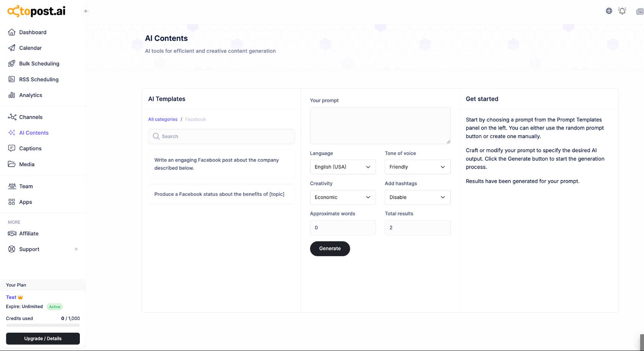The height and width of the screenshot is (351, 644).
Task: Click the 'AI Templates' heading
Action: pos(167,99)
